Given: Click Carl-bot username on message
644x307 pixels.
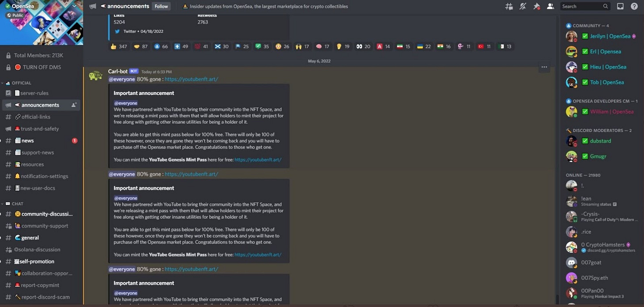Looking at the screenshot, I should click(118, 71).
